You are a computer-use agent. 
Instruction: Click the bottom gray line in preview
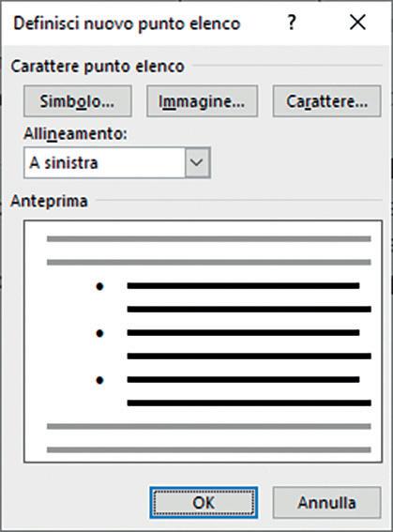coord(209,449)
